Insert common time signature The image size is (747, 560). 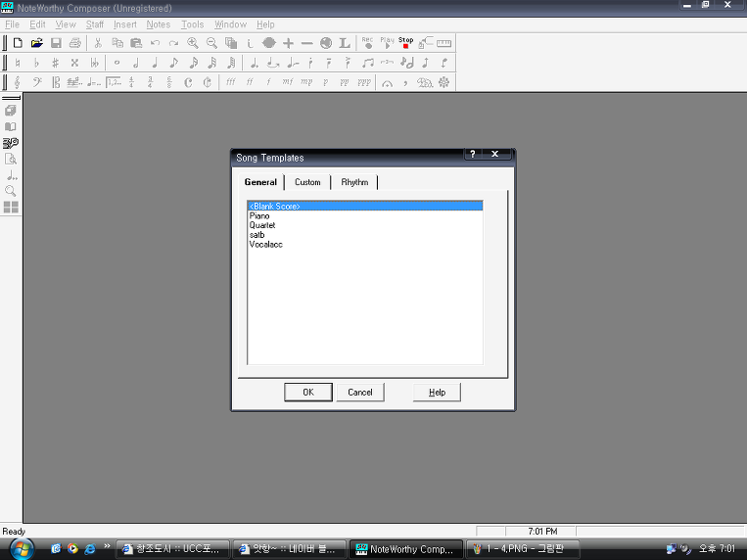pyautogui.click(x=188, y=82)
